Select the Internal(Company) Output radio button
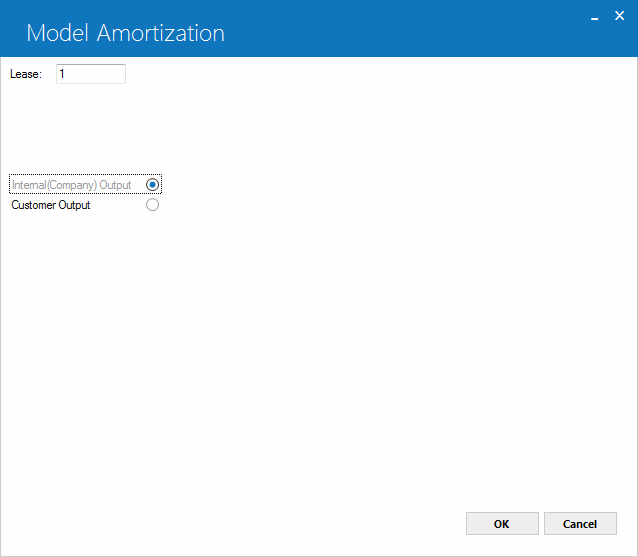 153,185
